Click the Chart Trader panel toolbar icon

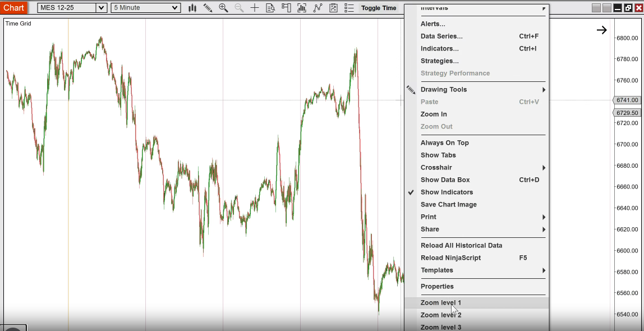click(286, 8)
